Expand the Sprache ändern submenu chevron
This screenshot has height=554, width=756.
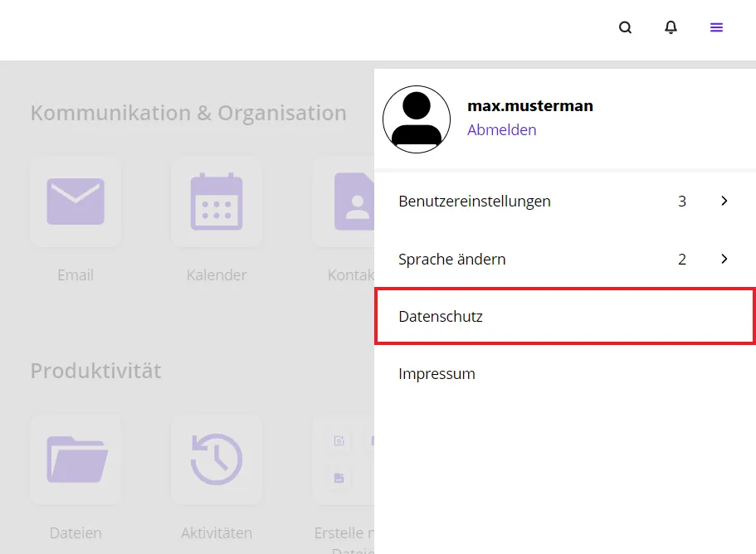(x=724, y=259)
